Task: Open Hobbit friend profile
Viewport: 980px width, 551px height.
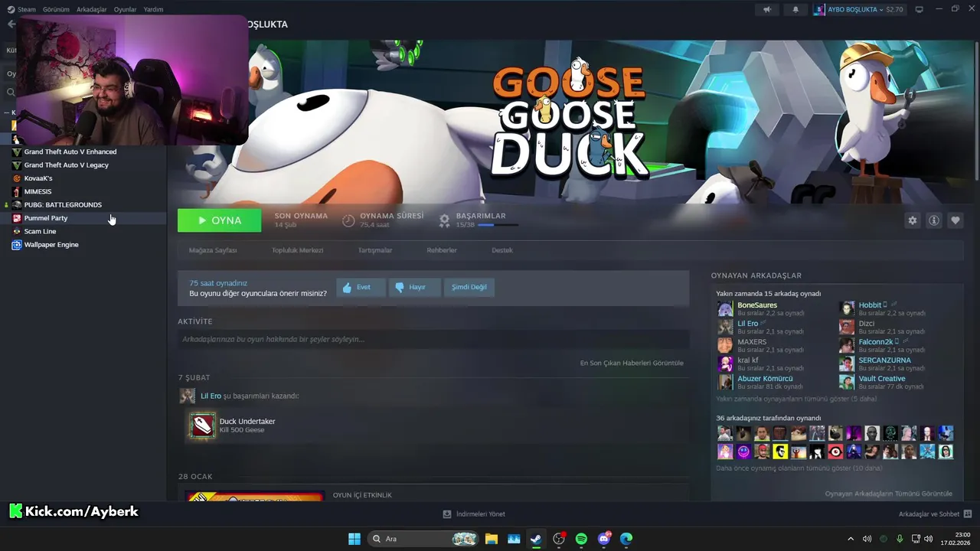Action: [870, 305]
